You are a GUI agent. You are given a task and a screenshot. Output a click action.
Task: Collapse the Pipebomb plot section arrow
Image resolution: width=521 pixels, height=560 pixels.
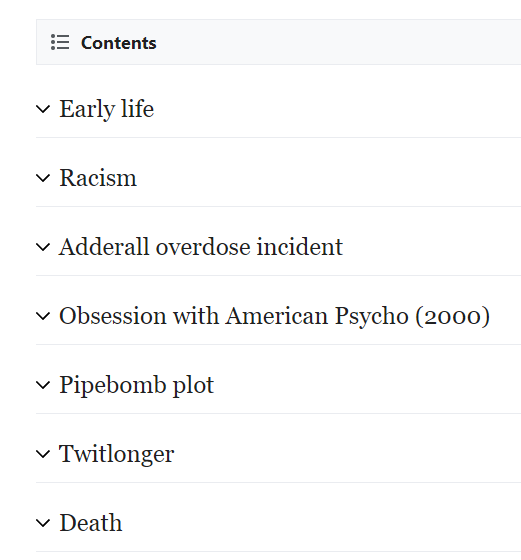[43, 385]
